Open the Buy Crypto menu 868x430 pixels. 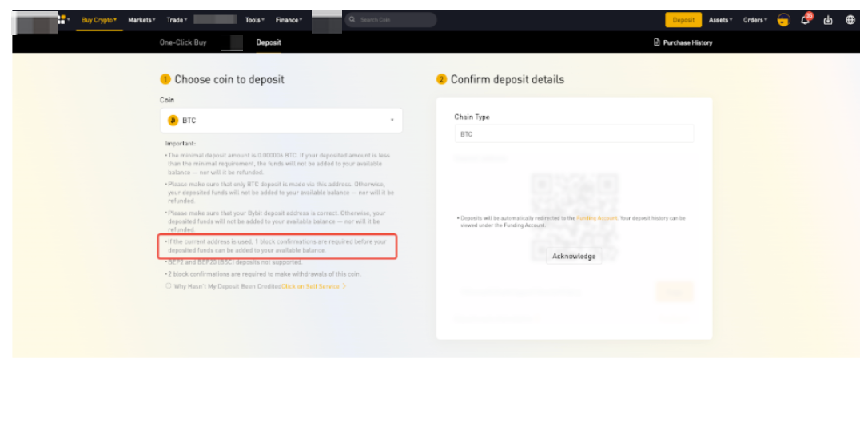point(98,20)
